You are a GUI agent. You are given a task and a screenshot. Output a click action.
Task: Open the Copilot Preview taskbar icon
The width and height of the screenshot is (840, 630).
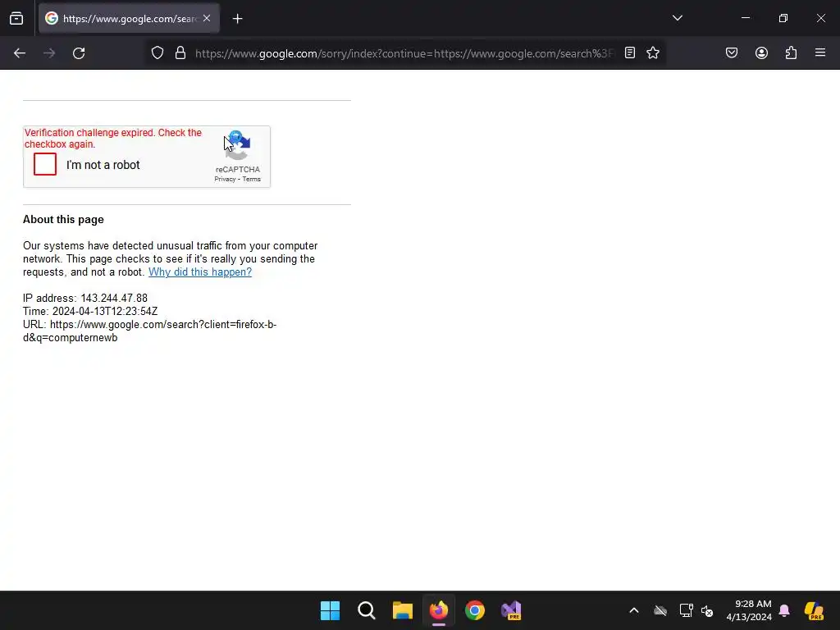pos(815,610)
